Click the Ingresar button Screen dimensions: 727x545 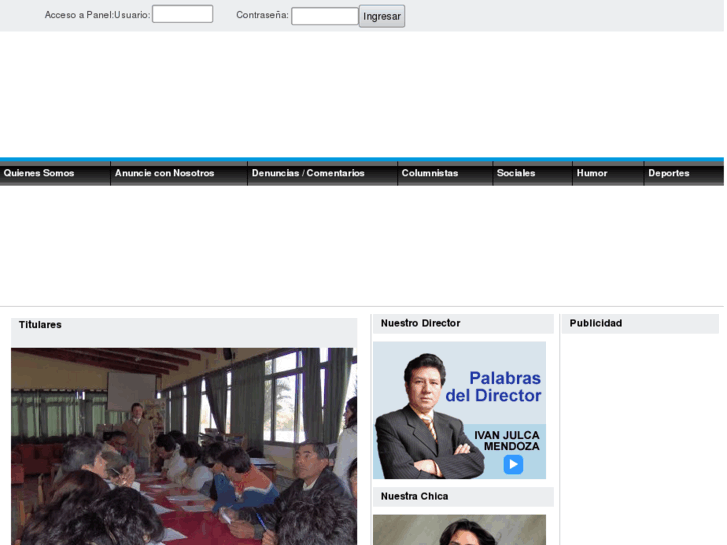(382, 16)
